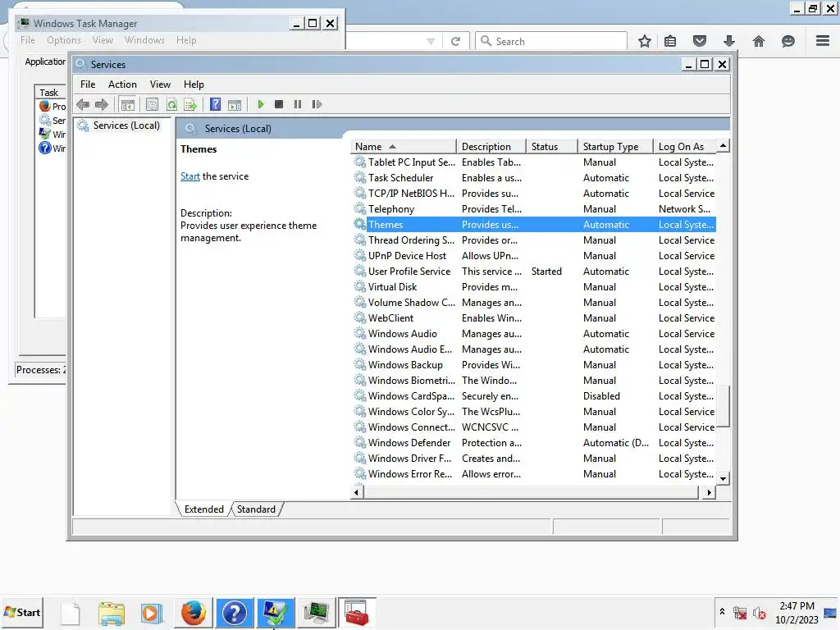
Task: Select the Telephony service
Action: coord(534,209)
